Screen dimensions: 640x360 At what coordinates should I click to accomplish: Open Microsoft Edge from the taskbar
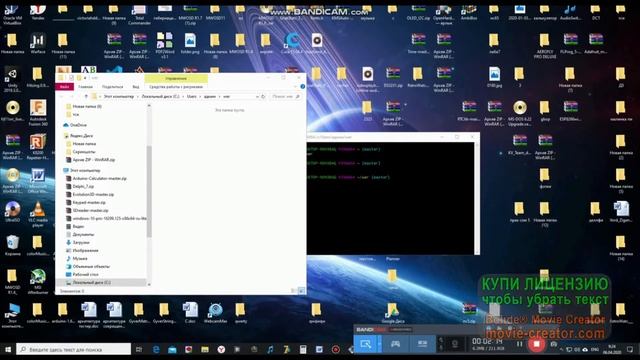point(156,349)
